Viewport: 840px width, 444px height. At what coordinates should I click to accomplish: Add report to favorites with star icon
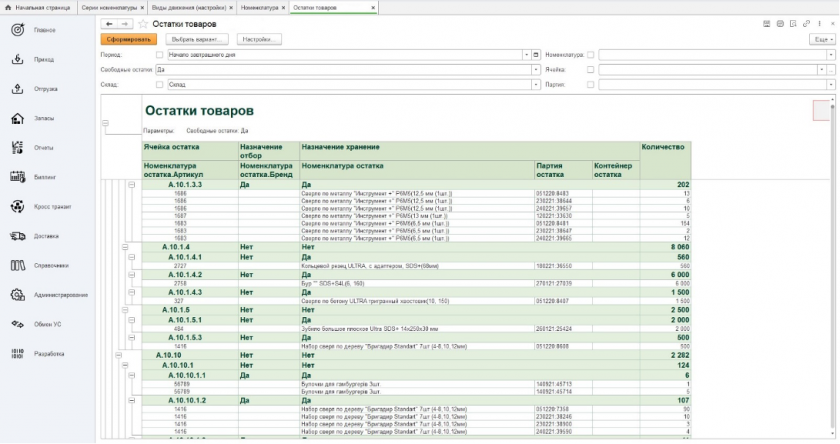143,24
